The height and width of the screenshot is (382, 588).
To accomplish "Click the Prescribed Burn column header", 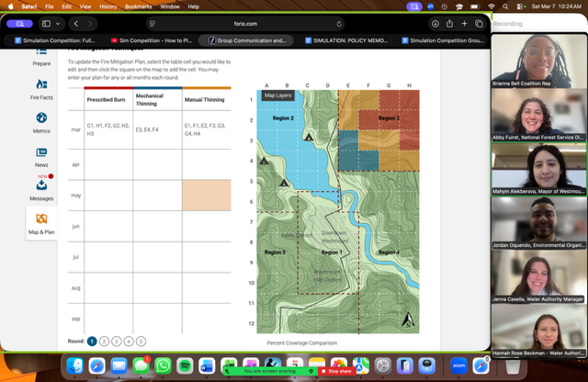I will point(107,100).
